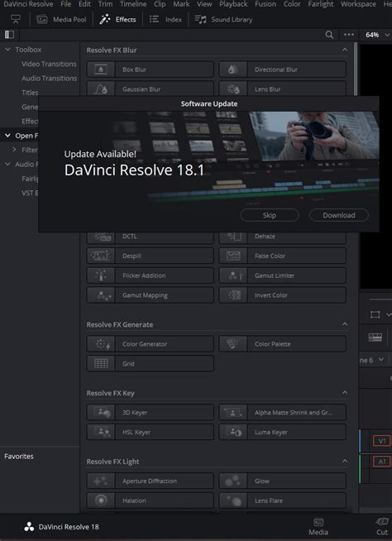Click the DaVinci Resolve 18 logo
Screen dimensions: 392x541
pyautogui.click(x=29, y=527)
